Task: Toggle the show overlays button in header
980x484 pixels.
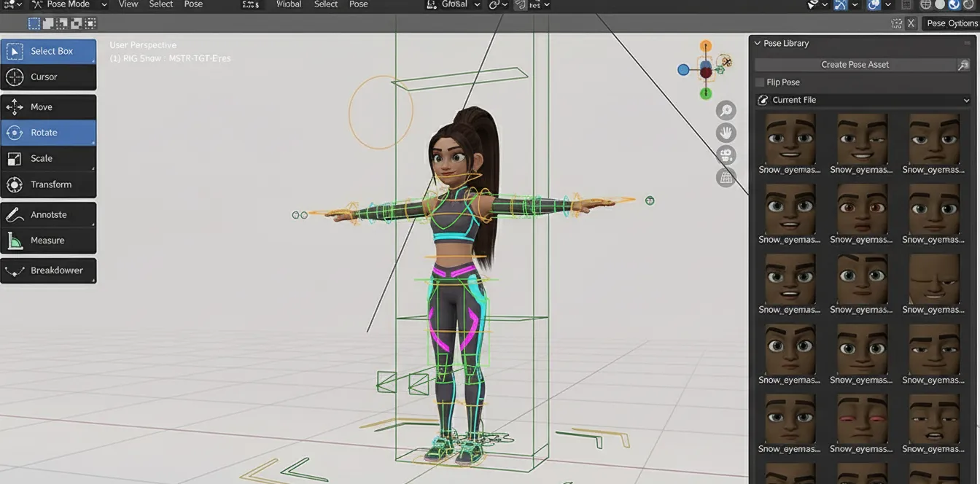Action: (x=874, y=4)
